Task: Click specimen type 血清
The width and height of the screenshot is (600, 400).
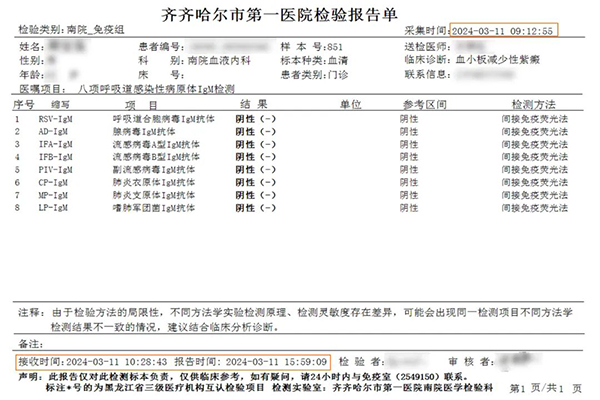Action: [338, 60]
